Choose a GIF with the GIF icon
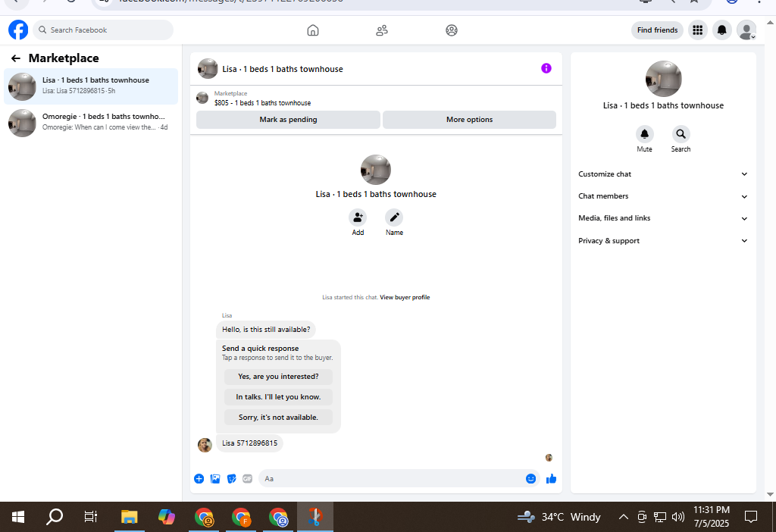Screen dimensions: 776x532 [248, 478]
